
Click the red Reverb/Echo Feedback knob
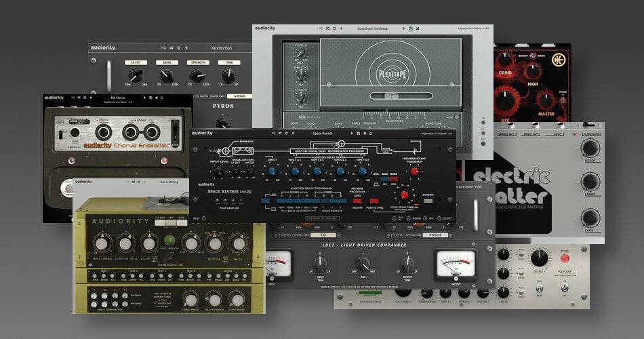pyautogui.click(x=414, y=172)
